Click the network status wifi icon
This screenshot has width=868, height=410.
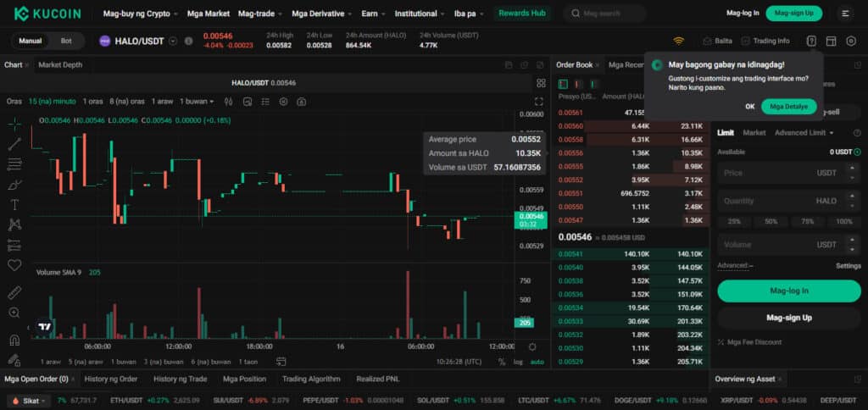click(679, 41)
